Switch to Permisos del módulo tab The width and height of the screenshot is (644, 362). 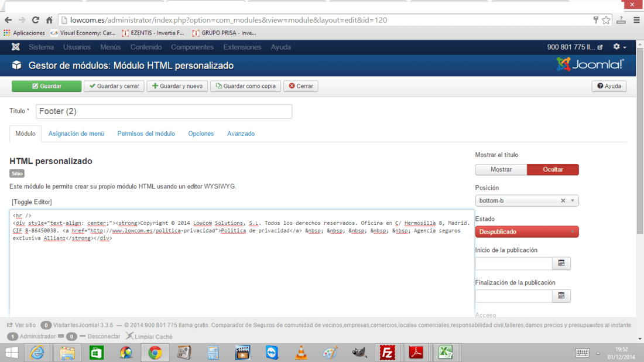click(x=146, y=134)
